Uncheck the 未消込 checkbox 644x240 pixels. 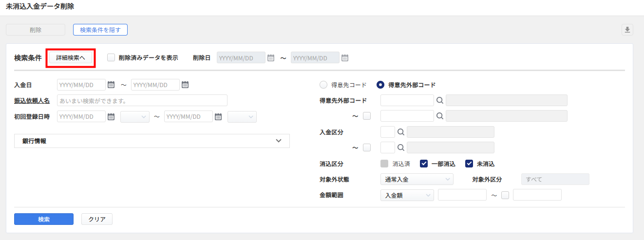click(x=469, y=164)
